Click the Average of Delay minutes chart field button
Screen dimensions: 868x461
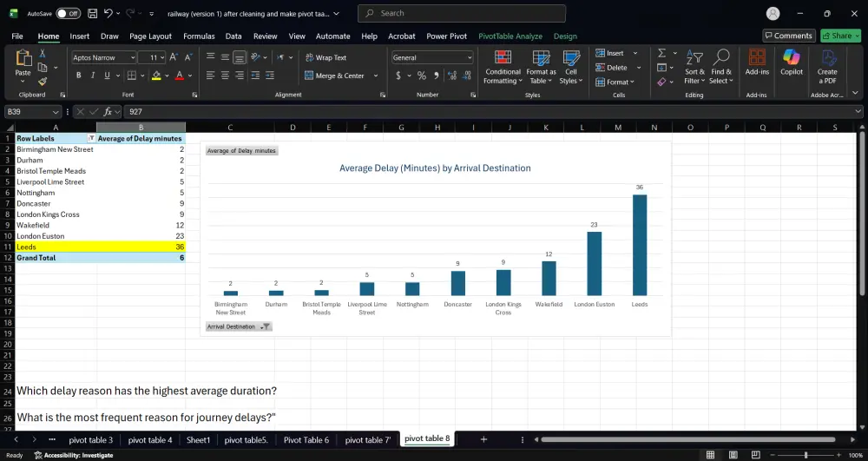pos(241,150)
